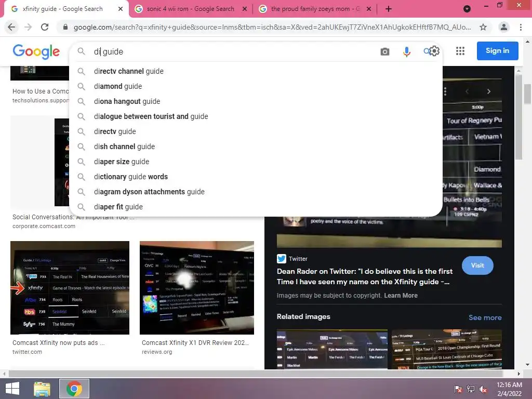The image size is (532, 399).
Task: Choose diagram dyson attachments guide suggestion
Action: [256, 192]
